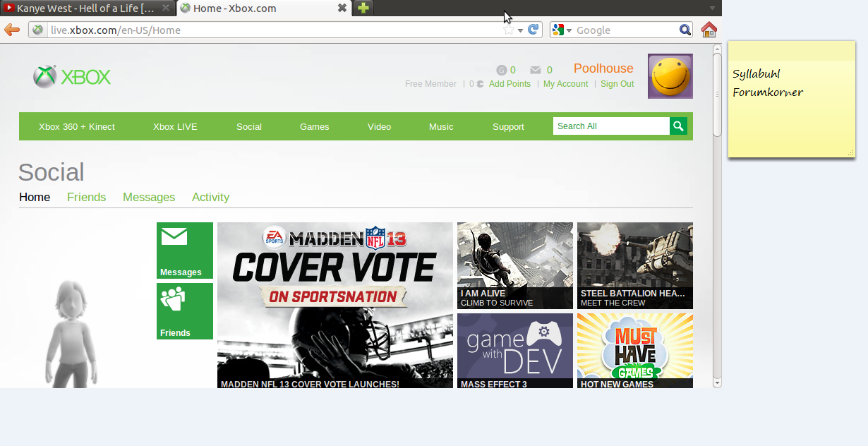Click the Gamerscore G icon

[x=502, y=70]
